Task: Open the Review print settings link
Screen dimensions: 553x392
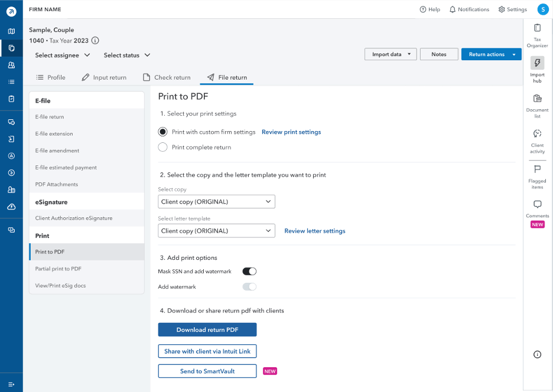Action: pos(291,132)
